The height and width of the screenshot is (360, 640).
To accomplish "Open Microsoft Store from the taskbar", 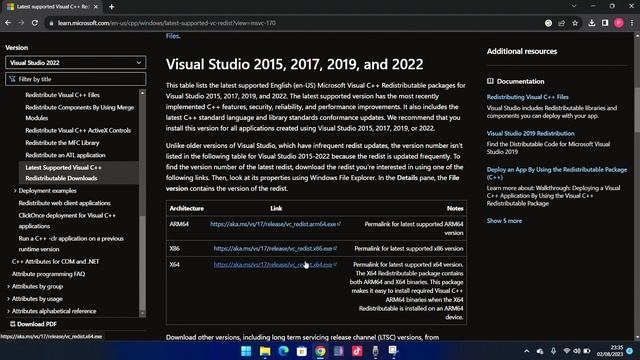I will tap(302, 351).
